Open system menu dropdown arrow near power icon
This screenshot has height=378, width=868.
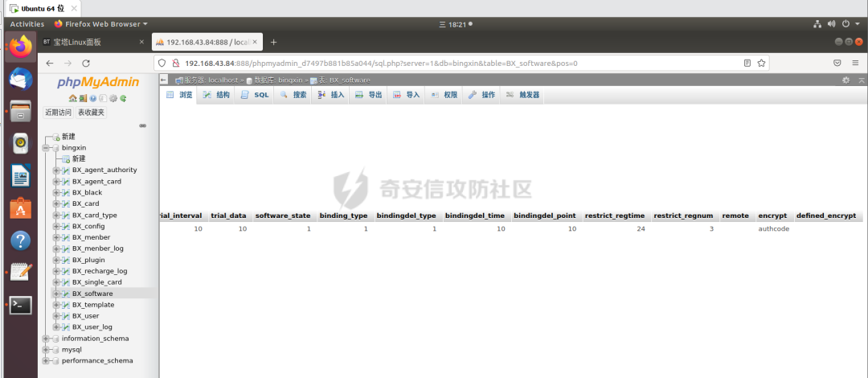tap(858, 24)
